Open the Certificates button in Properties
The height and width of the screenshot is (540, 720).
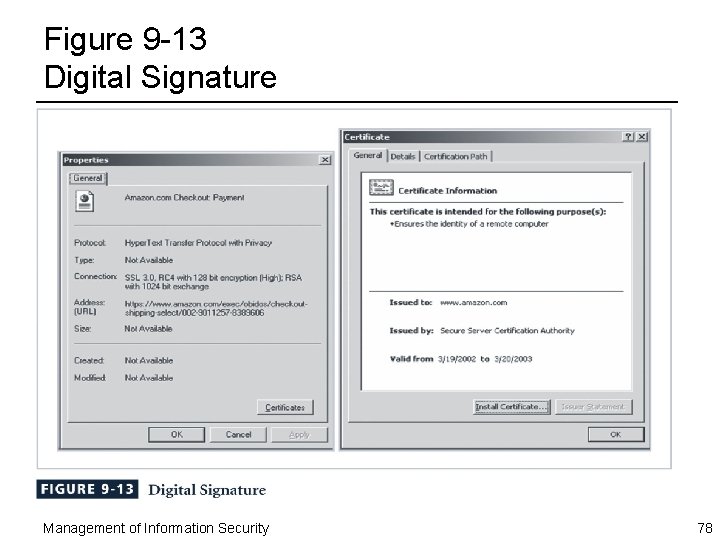pyautogui.click(x=285, y=407)
